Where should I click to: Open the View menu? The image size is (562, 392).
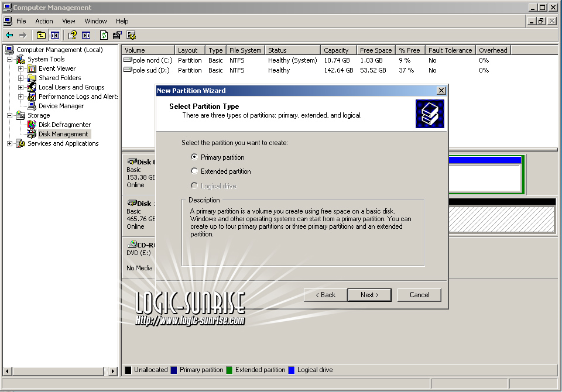pyautogui.click(x=68, y=21)
